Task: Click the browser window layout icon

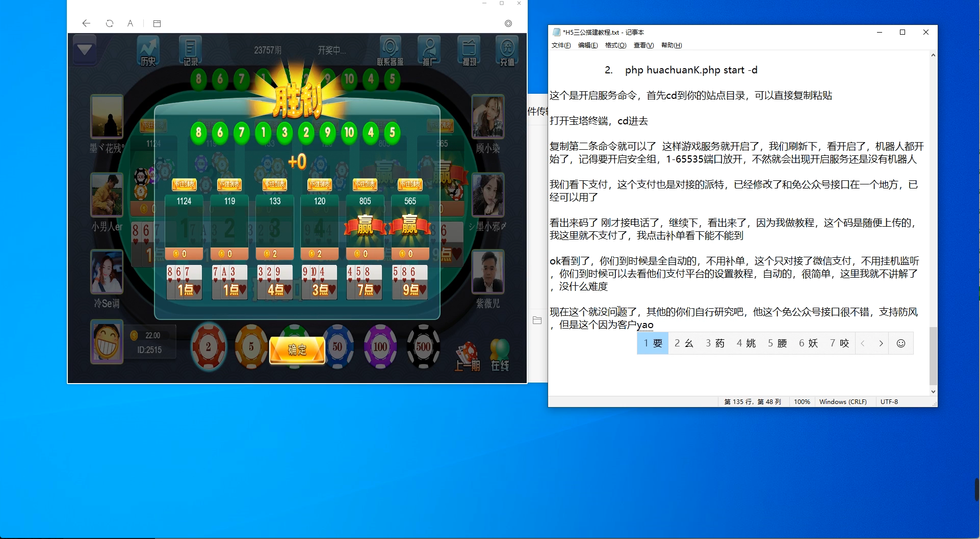Action: tap(157, 23)
